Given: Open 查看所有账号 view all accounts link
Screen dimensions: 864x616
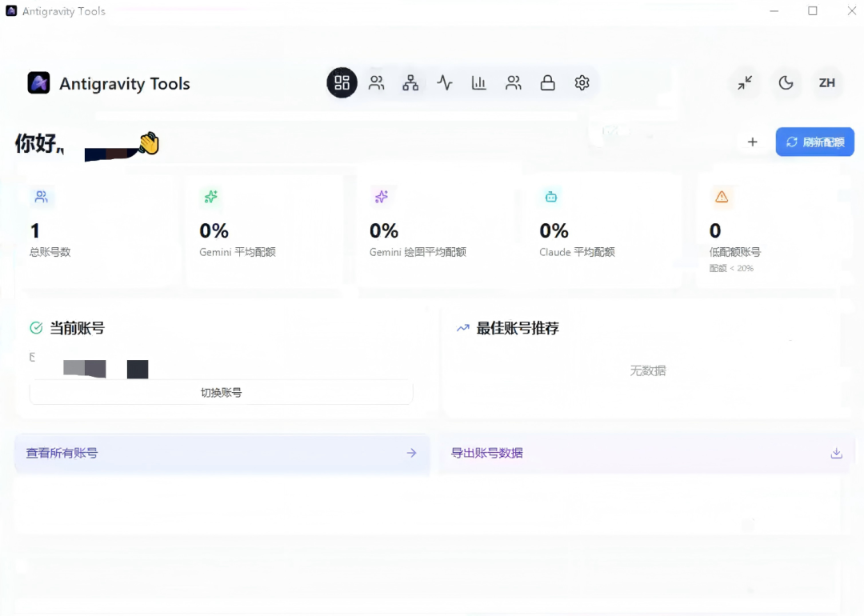Looking at the screenshot, I should (222, 453).
